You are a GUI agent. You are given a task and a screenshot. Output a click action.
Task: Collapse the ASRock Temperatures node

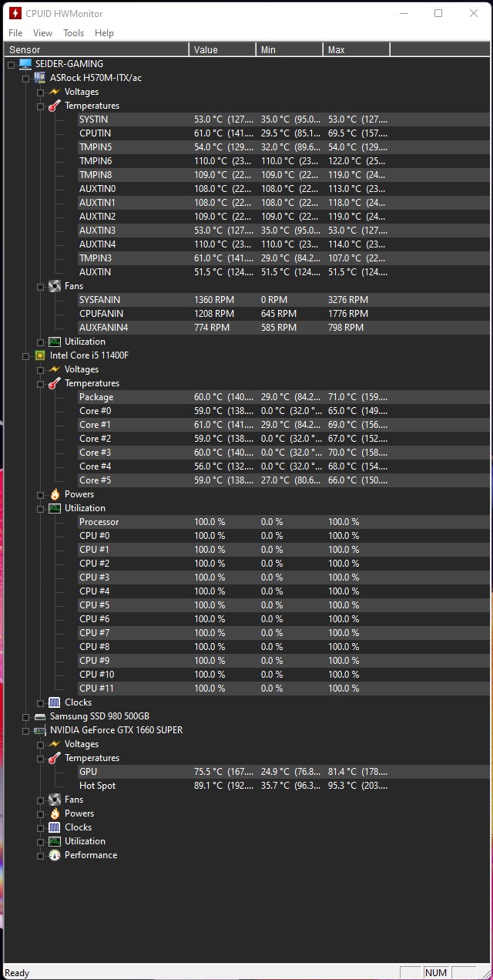point(40,106)
